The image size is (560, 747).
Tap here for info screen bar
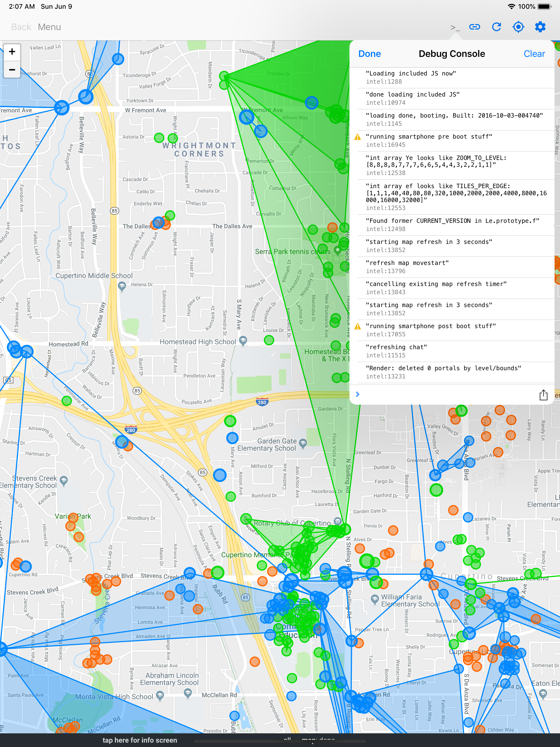[140, 740]
